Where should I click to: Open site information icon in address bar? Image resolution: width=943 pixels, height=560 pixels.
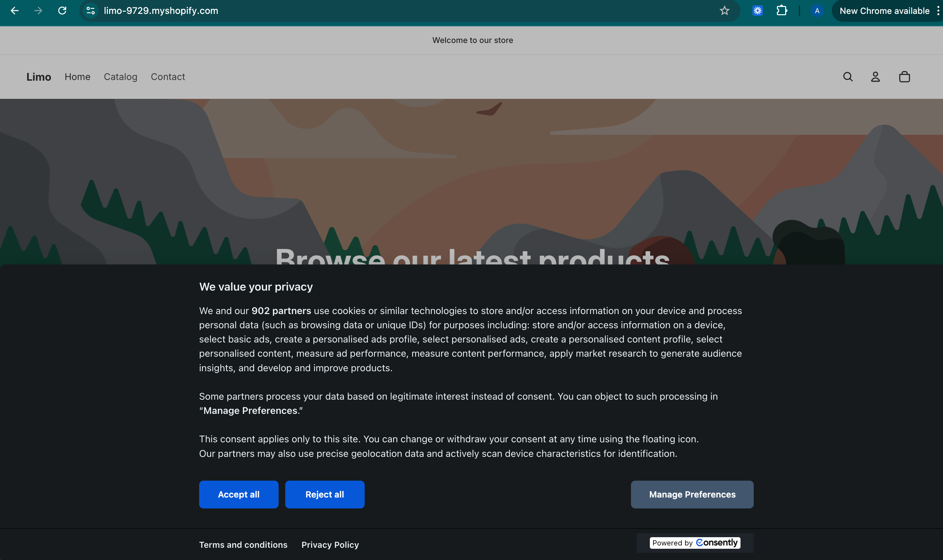(91, 11)
